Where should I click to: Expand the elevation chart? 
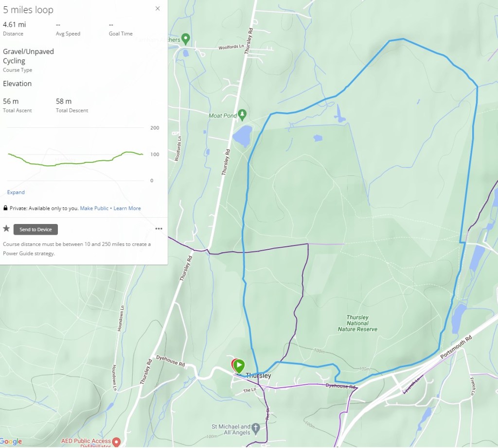click(x=16, y=192)
